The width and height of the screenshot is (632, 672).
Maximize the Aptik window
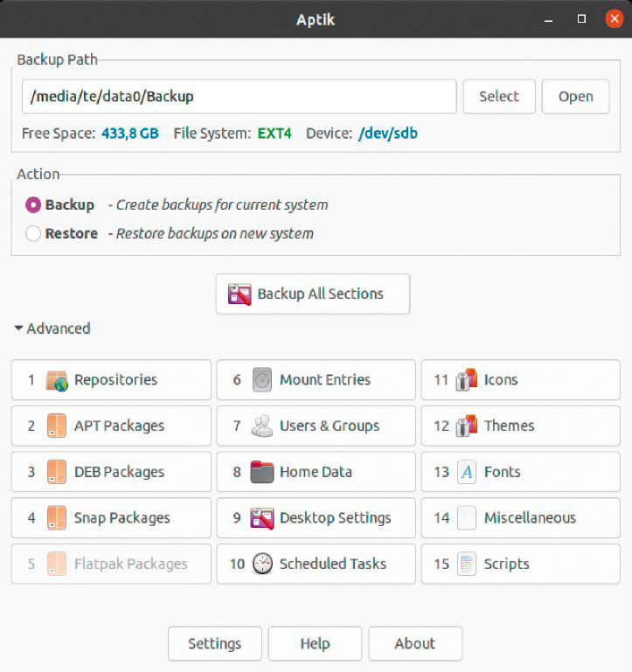[x=581, y=19]
